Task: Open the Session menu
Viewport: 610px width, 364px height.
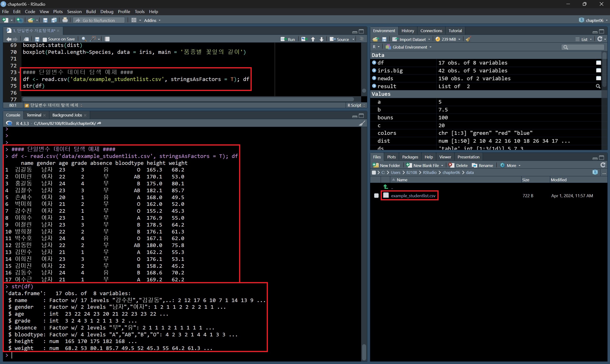Action: 74,11
